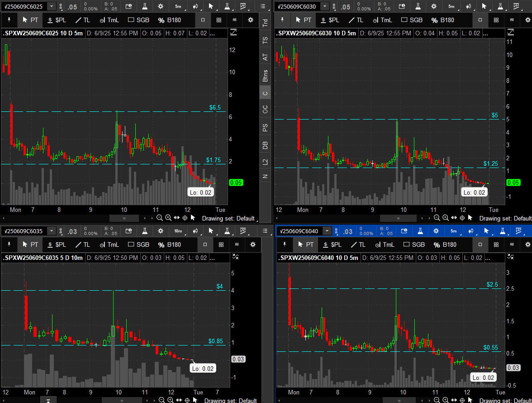Screen dimensions: 532x403
Task: Click the crosshair icon below C6025 chart
Action: pyautogui.click(x=185, y=218)
